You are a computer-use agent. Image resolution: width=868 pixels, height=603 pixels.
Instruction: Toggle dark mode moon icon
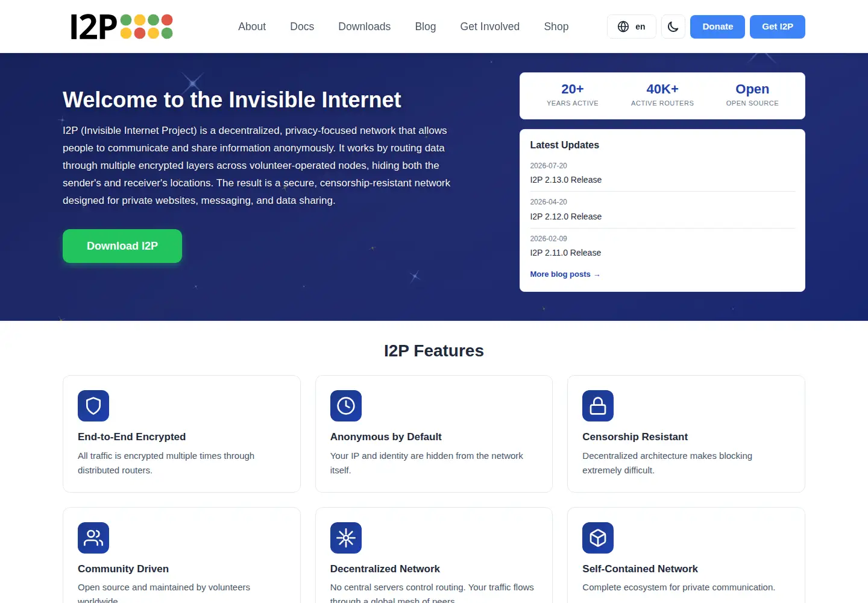(673, 27)
